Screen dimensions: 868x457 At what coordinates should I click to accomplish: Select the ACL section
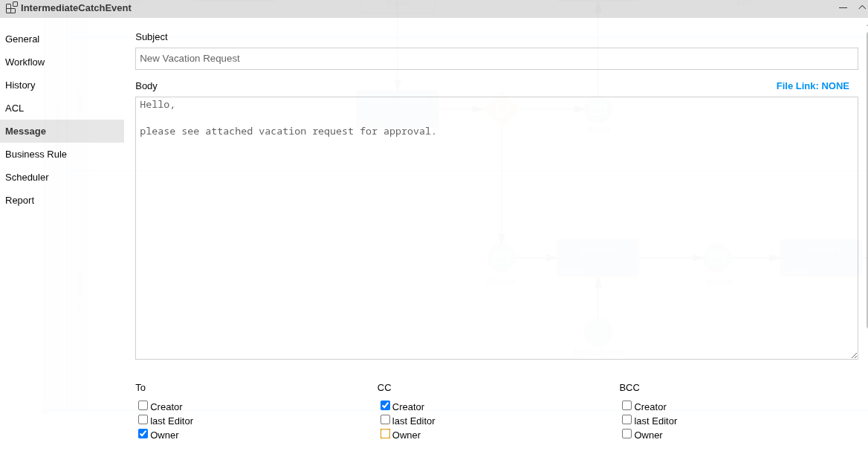click(x=15, y=108)
